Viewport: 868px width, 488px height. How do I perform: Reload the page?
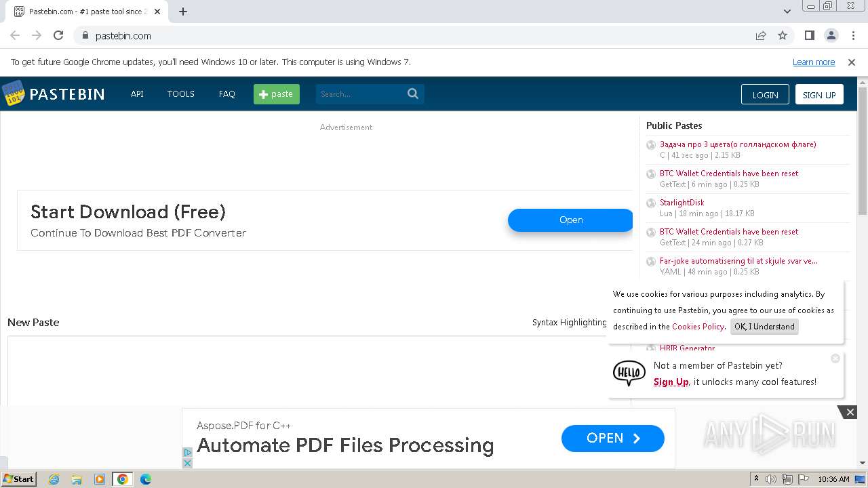point(58,35)
